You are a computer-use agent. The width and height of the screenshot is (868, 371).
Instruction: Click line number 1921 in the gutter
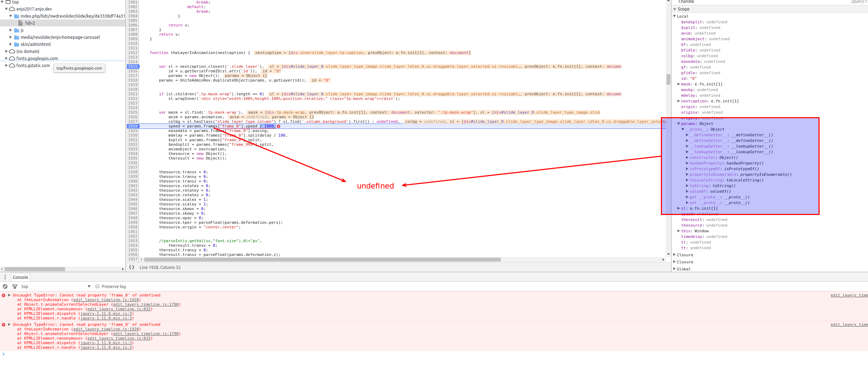click(x=133, y=94)
